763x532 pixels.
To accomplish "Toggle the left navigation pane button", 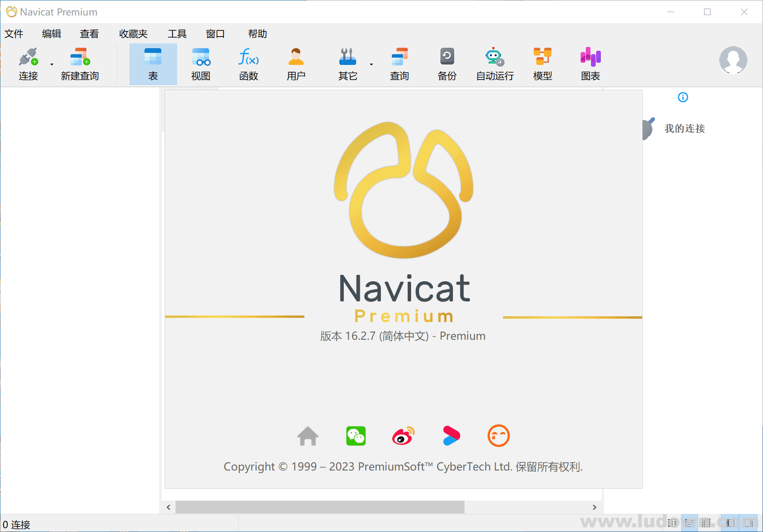I will 730,523.
